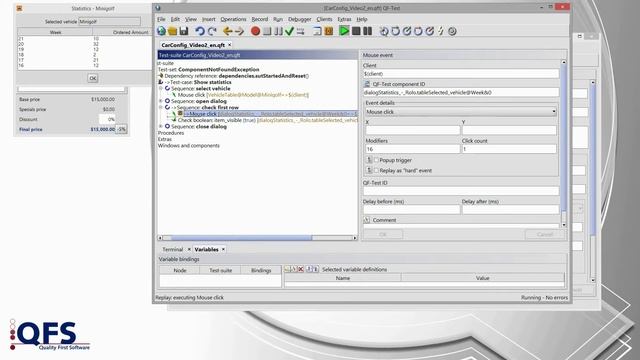Screen dimensions: 640x360
Task: Select Windows and components tree node
Action: click(189, 145)
